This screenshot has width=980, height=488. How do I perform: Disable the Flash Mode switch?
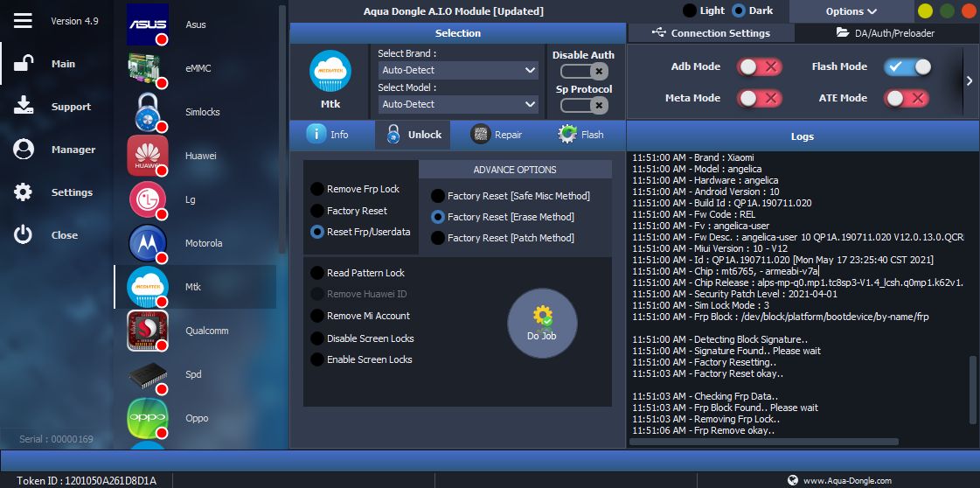pos(907,66)
